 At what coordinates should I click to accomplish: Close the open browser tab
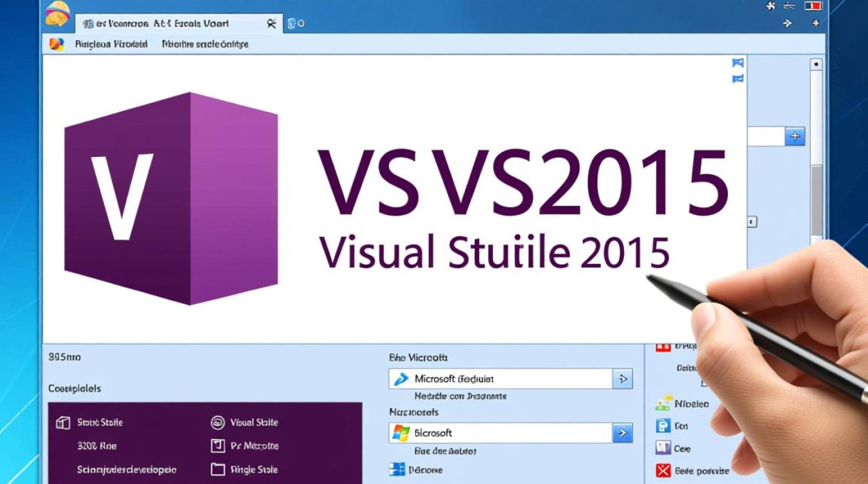tap(271, 23)
